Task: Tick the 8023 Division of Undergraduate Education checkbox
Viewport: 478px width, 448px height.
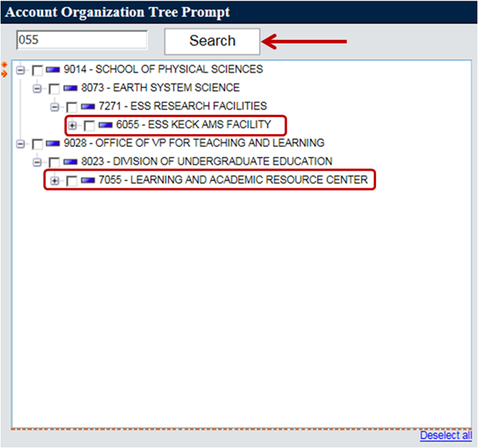Action: (54, 163)
